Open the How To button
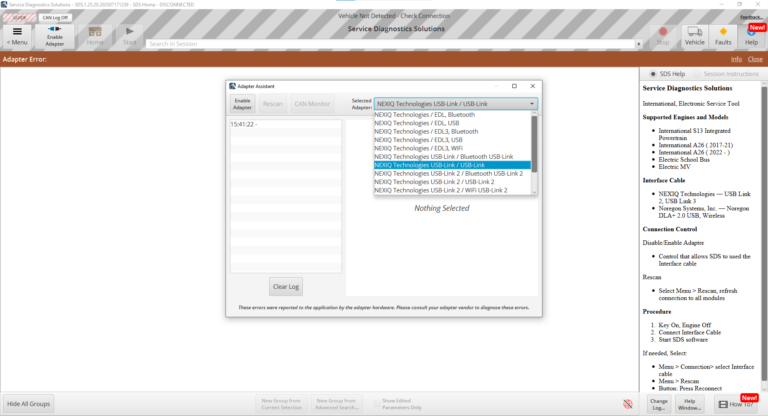This screenshot has width=768, height=416. 736,404
